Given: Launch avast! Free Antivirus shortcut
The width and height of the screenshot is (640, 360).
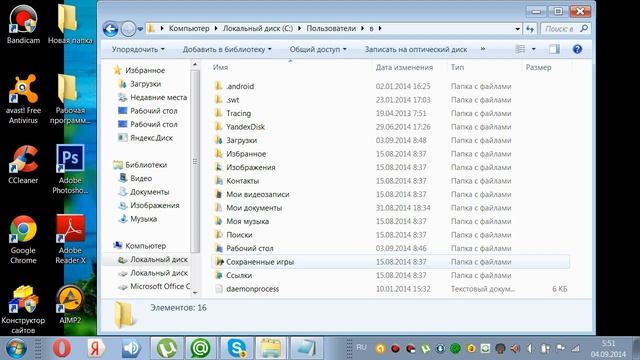Looking at the screenshot, I should coord(23,99).
